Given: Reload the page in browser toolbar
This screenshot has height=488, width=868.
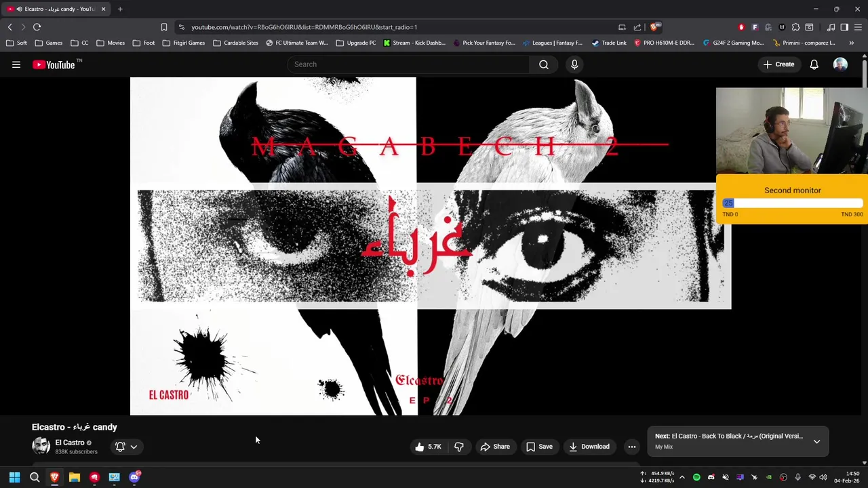Looking at the screenshot, I should 37,27.
